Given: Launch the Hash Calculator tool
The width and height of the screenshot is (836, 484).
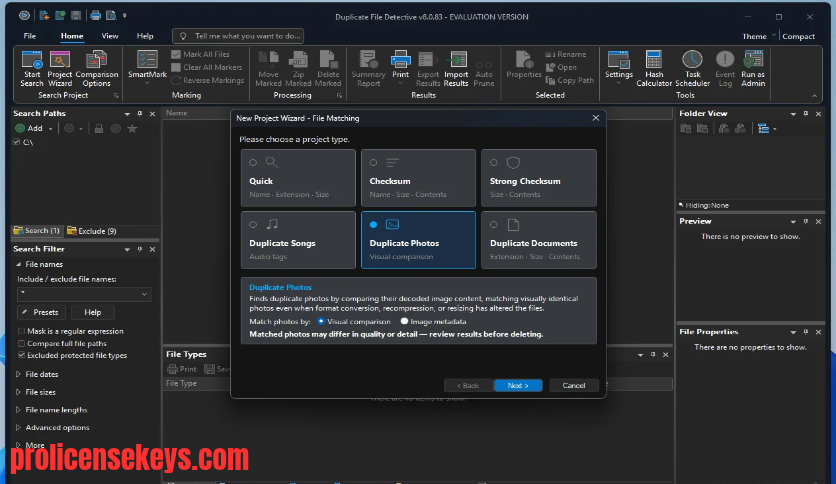Looking at the screenshot, I should pos(654,68).
